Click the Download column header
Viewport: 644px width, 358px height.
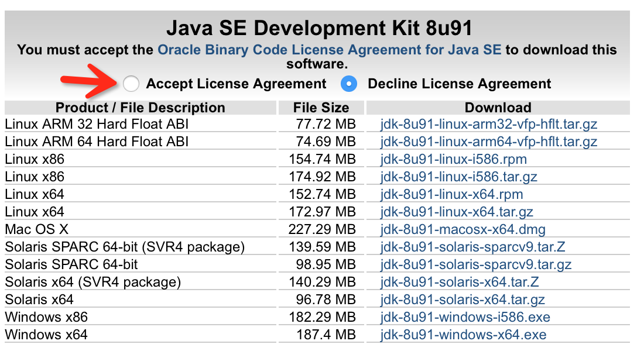point(498,108)
